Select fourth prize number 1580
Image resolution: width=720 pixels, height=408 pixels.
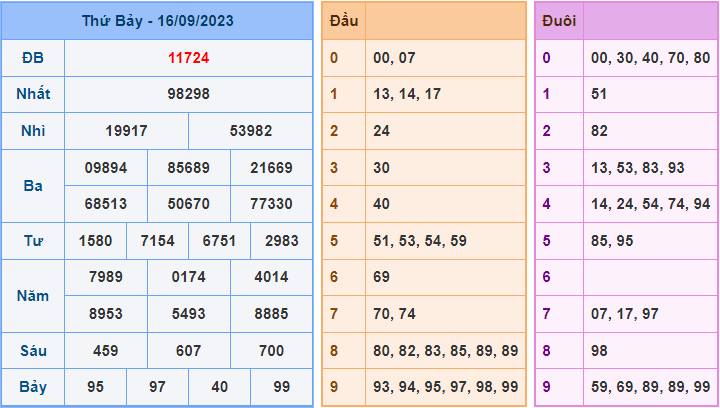pos(95,240)
